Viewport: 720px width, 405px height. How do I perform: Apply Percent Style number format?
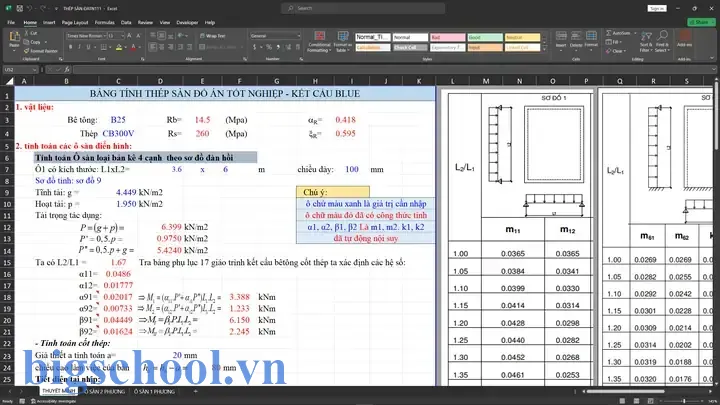(269, 47)
